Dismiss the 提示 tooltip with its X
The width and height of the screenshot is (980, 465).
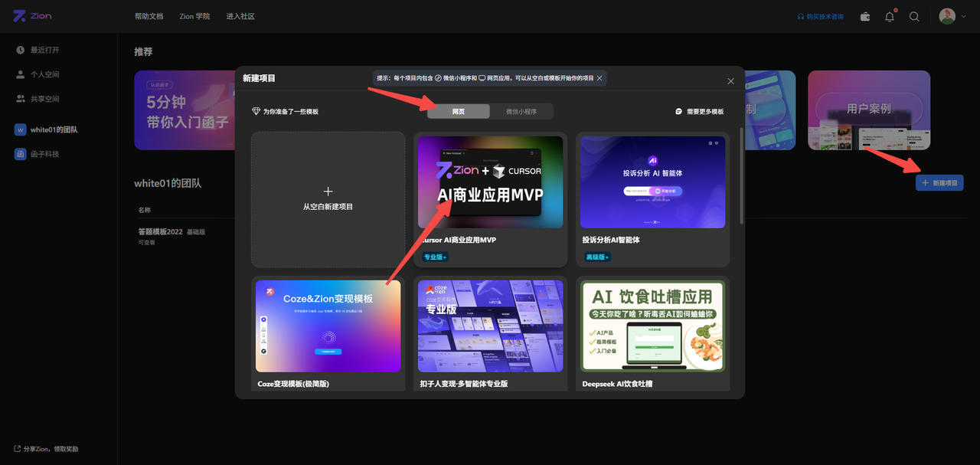pos(599,78)
